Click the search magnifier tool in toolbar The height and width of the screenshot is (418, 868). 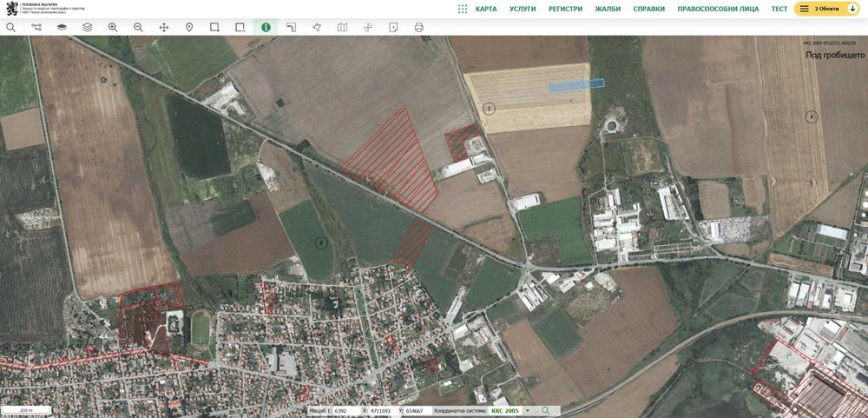10,27
